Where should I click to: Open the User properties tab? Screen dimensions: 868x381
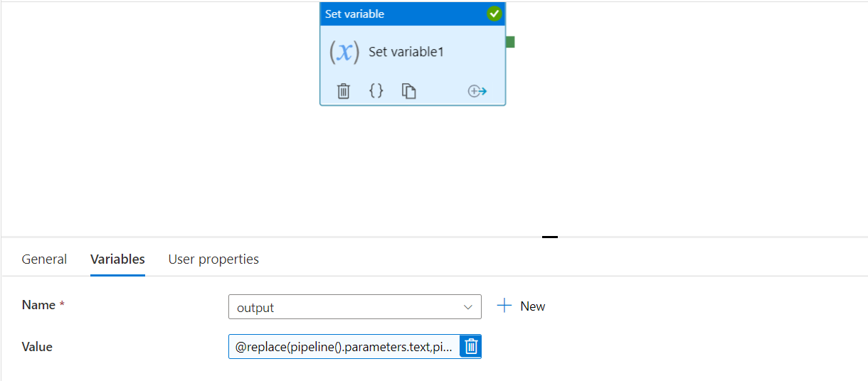(x=213, y=259)
